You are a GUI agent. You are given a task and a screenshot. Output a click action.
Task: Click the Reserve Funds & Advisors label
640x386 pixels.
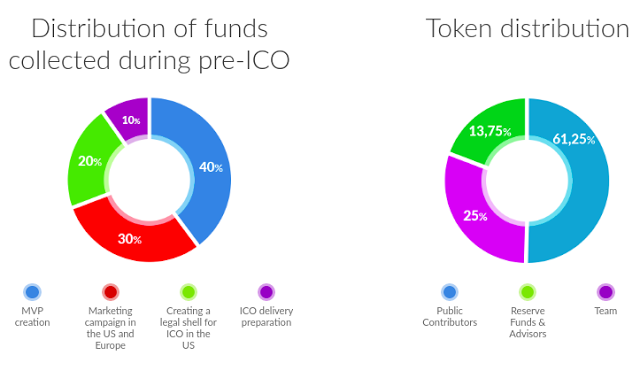click(x=527, y=322)
